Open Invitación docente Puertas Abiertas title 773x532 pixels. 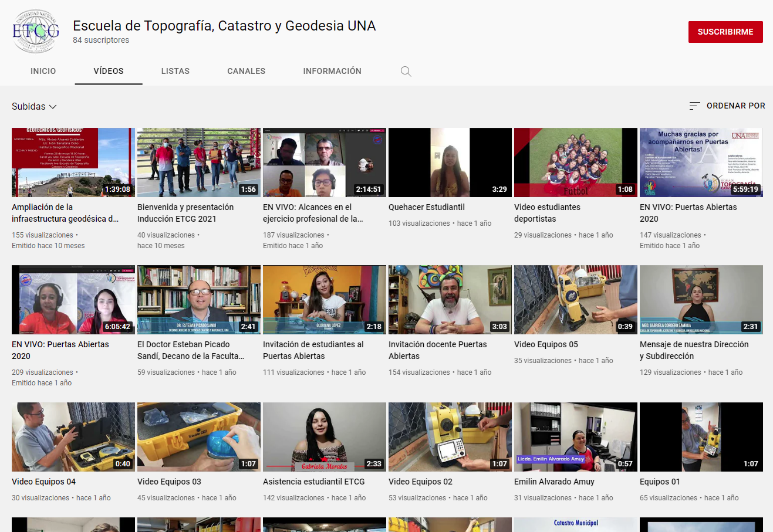pos(438,350)
